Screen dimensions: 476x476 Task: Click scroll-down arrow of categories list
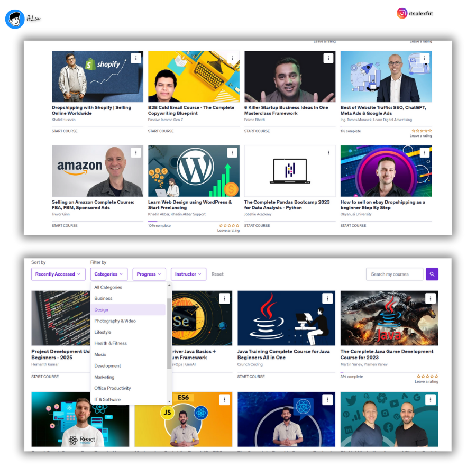click(x=169, y=401)
